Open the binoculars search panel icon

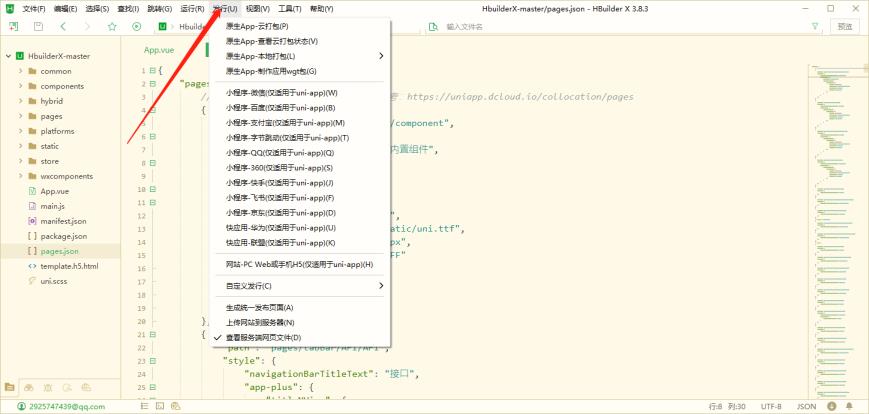coord(29,387)
